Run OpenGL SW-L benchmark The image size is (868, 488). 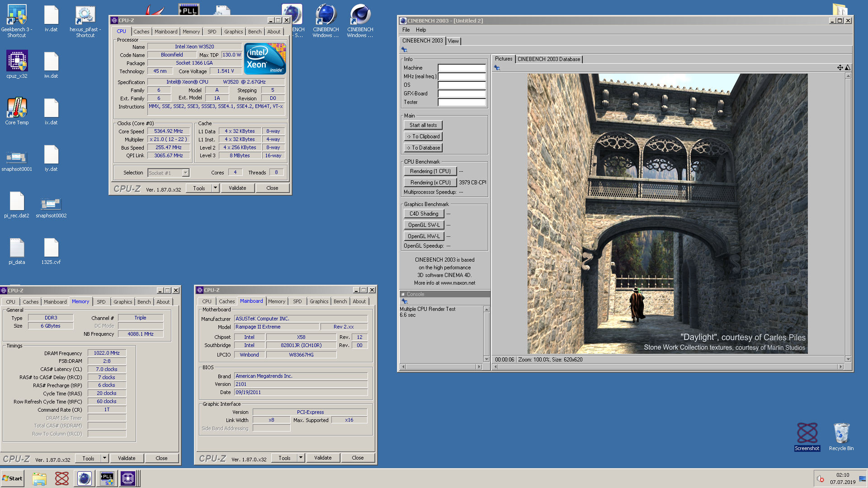coord(424,225)
